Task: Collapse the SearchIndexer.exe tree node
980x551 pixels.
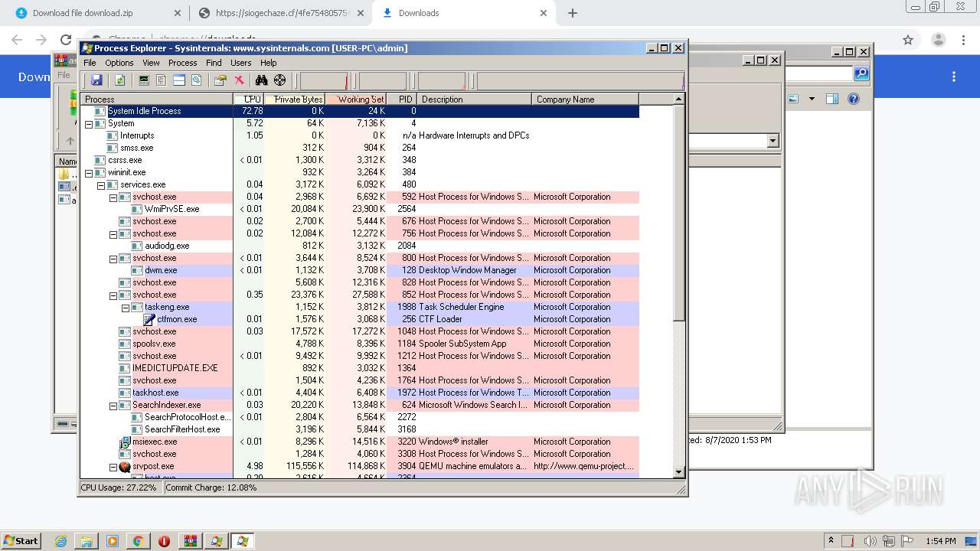Action: click(x=113, y=405)
